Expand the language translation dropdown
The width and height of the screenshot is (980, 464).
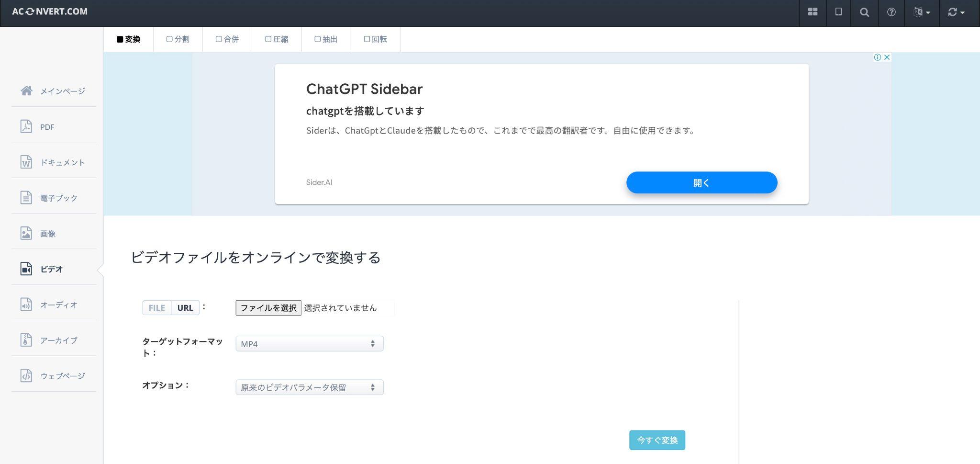pyautogui.click(x=922, y=12)
